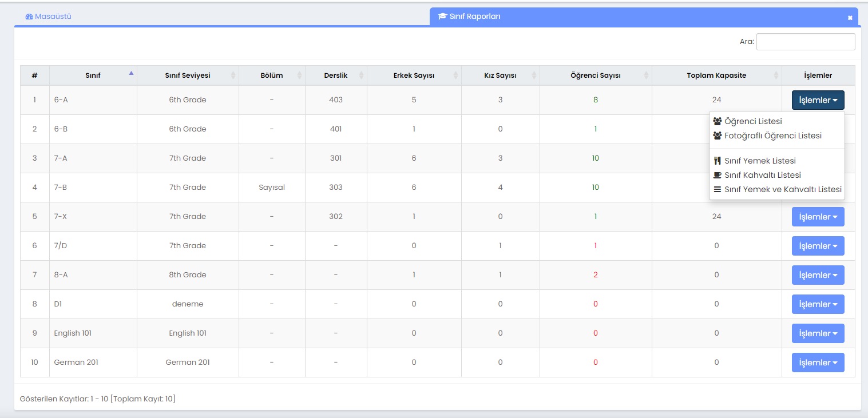The image size is (868, 418).
Task: Click the deneme level cell
Action: pos(188,304)
